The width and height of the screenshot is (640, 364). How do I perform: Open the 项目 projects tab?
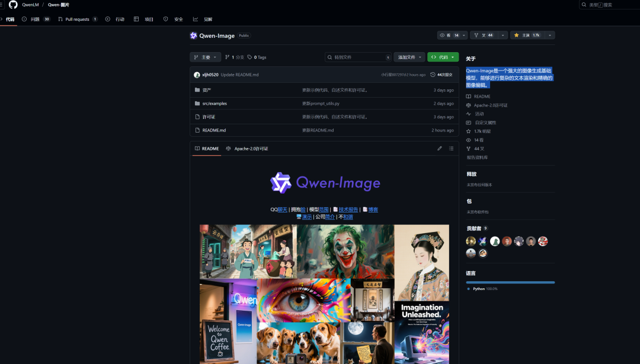pyautogui.click(x=143, y=19)
